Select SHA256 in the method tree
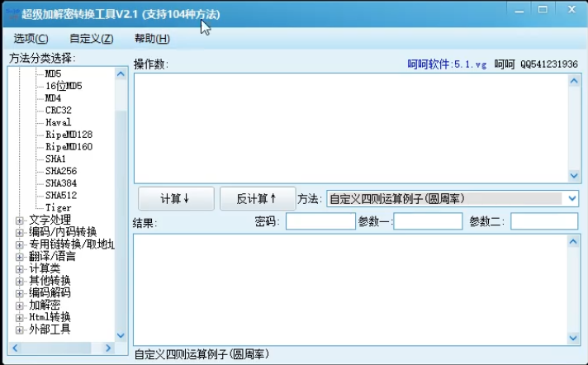Image resolution: width=588 pixels, height=365 pixels. (x=61, y=171)
